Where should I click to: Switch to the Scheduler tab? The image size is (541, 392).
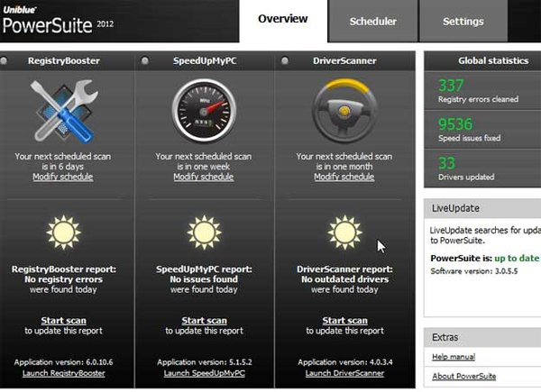[373, 22]
